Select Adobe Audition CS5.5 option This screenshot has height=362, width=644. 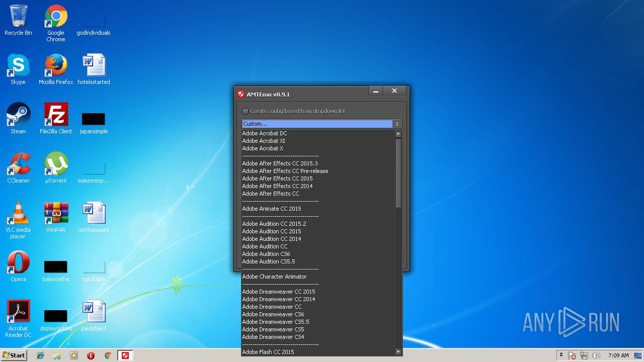click(x=318, y=261)
